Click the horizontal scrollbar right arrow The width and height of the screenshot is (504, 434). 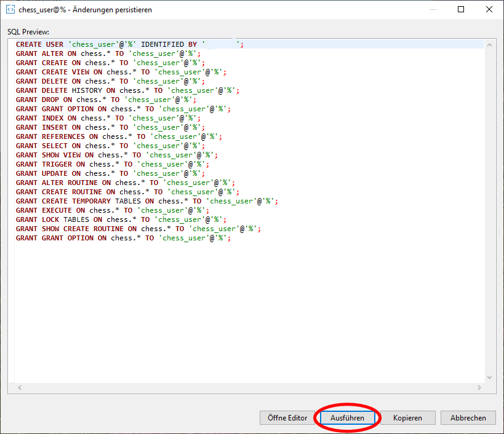point(479,388)
